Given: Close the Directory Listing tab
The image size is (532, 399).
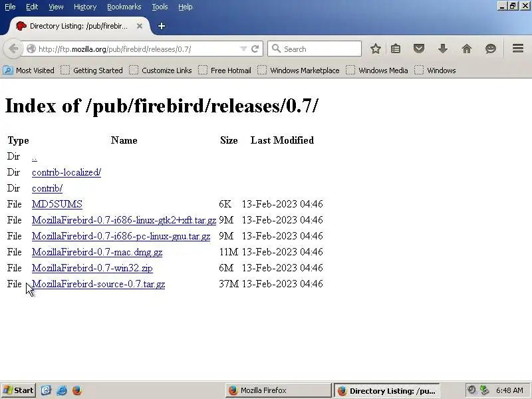Looking at the screenshot, I should pyautogui.click(x=140, y=26).
